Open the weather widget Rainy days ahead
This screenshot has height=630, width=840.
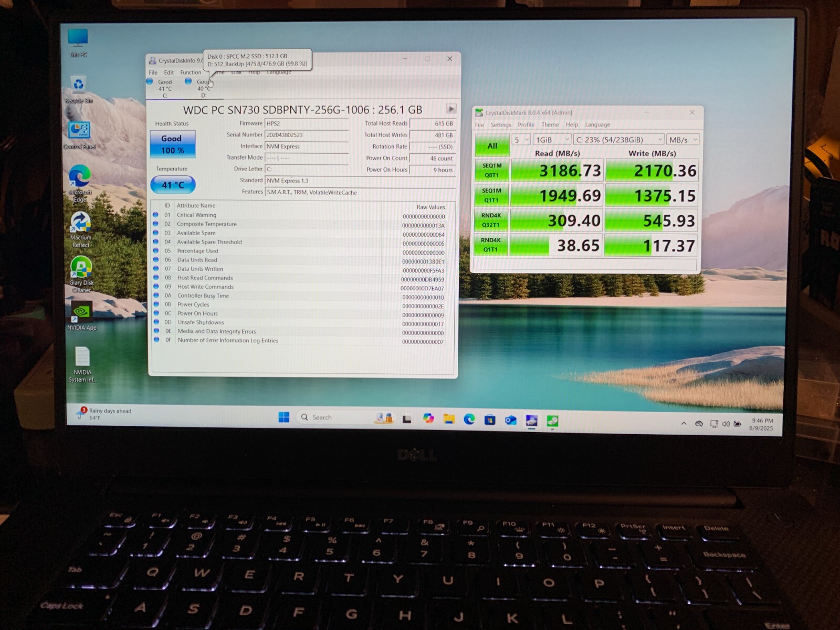(x=104, y=414)
